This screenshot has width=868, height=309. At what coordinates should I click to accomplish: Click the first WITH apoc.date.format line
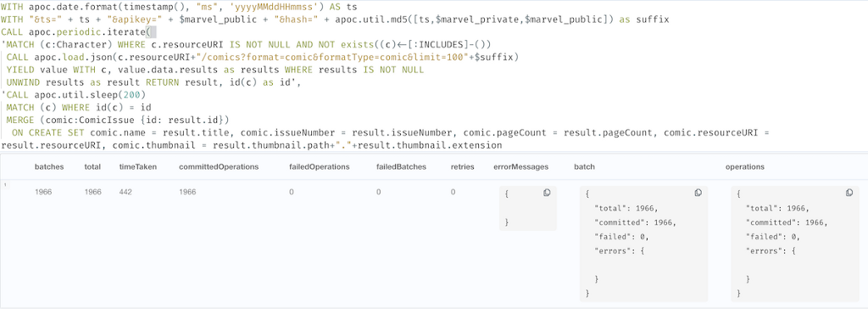click(x=180, y=7)
